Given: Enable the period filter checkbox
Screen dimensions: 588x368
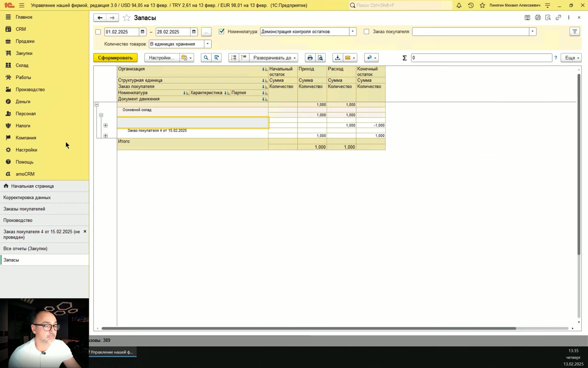Looking at the screenshot, I should pyautogui.click(x=98, y=32).
